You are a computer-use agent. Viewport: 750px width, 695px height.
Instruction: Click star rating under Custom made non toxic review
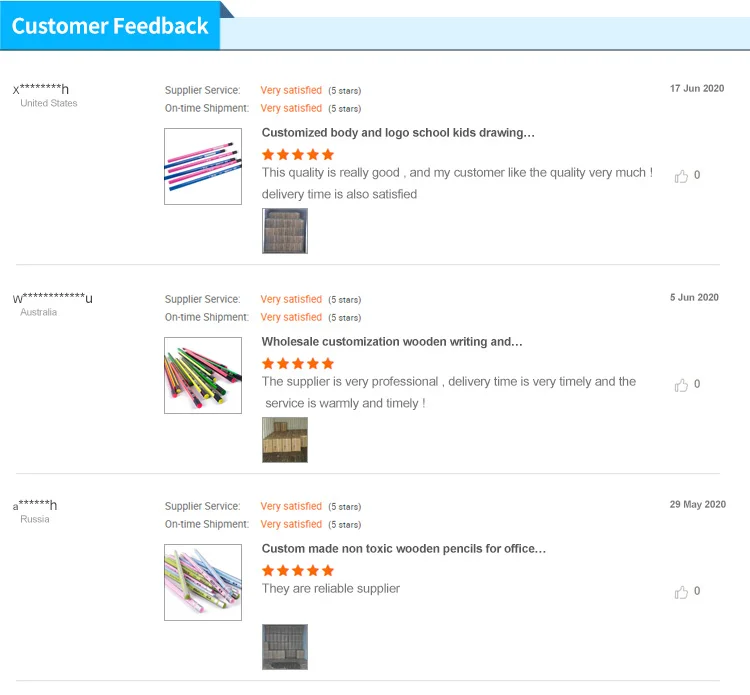(298, 570)
